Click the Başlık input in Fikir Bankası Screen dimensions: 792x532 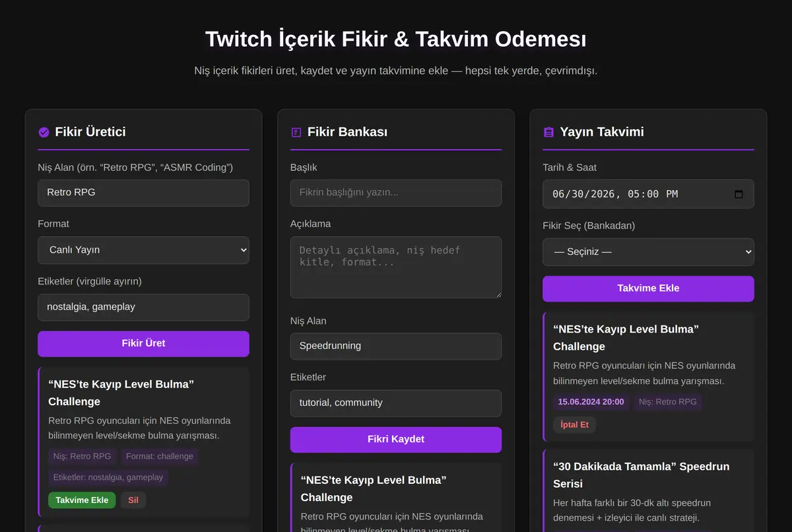tap(396, 193)
